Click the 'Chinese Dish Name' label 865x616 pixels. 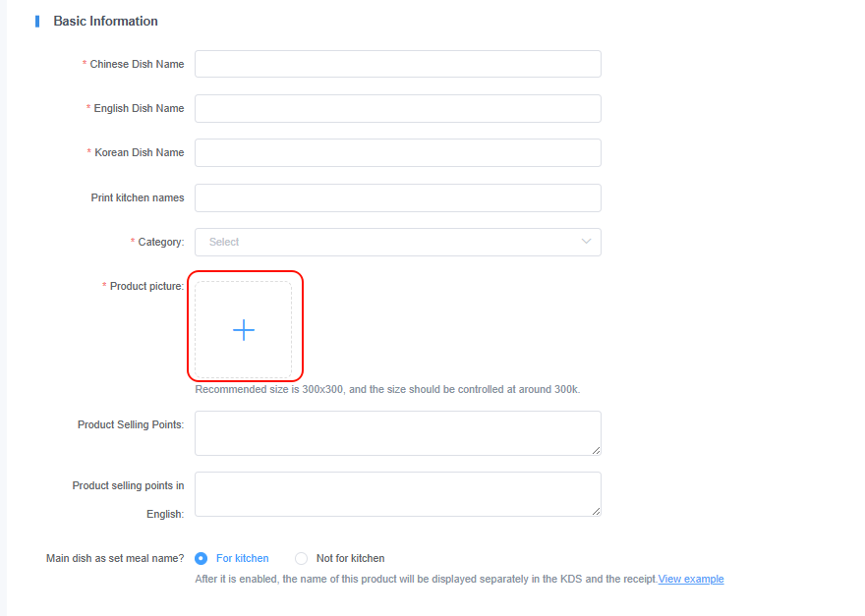tap(137, 64)
